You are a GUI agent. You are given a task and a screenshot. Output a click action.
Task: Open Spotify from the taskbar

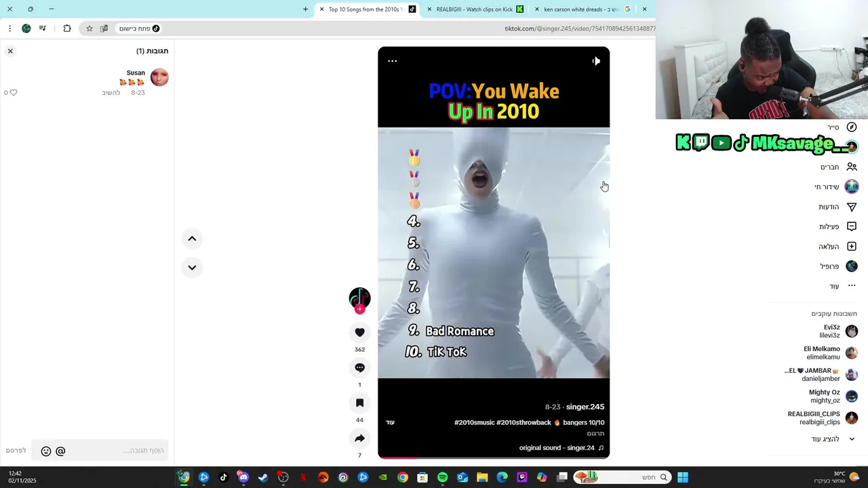tap(442, 477)
